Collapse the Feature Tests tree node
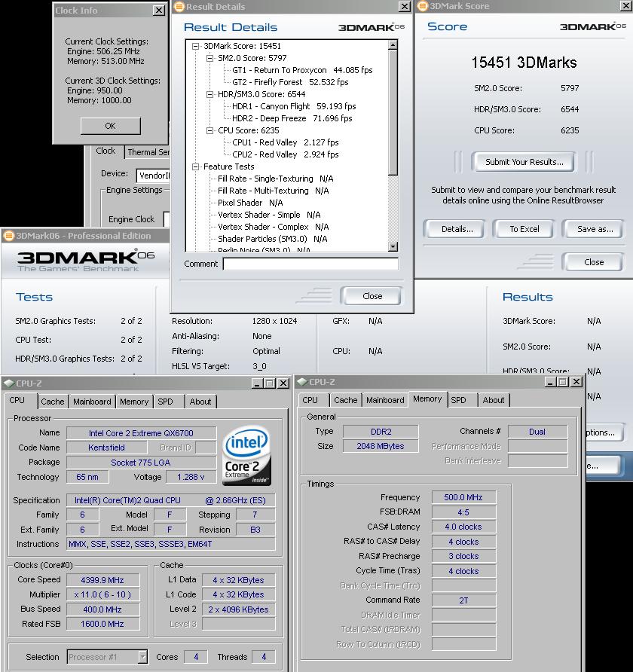Screen dimensions: 633x672 pos(196,166)
